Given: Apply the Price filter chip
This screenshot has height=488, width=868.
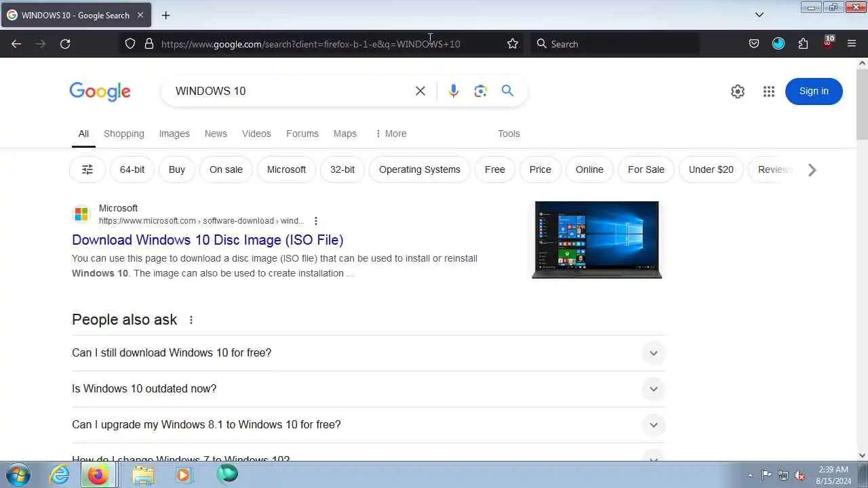Looking at the screenshot, I should (x=540, y=169).
